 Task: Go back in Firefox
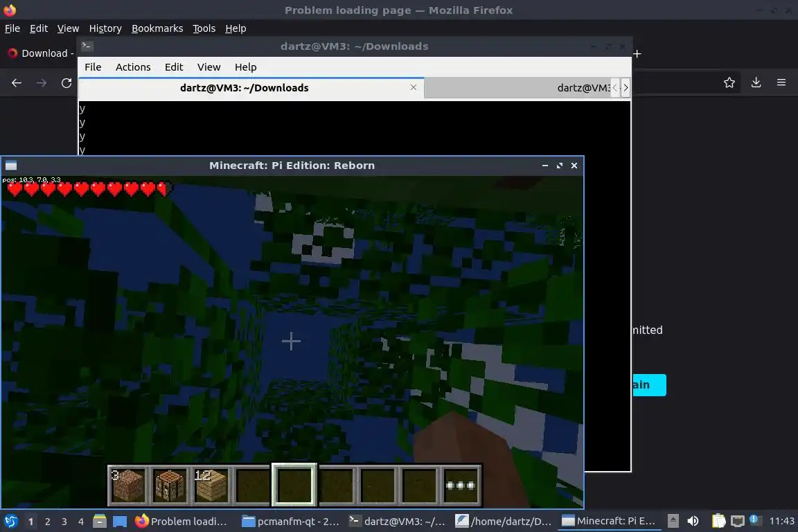coord(17,83)
